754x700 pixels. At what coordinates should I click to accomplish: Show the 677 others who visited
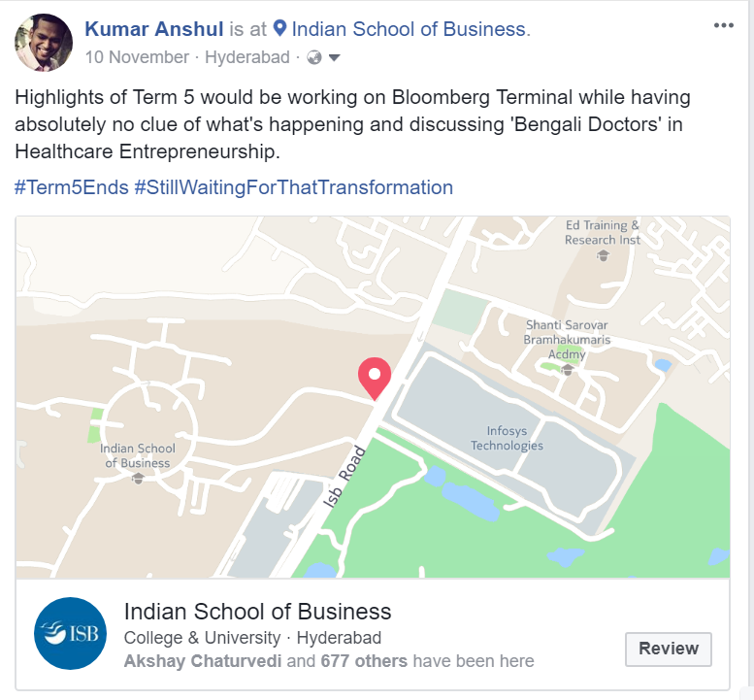coord(365,661)
